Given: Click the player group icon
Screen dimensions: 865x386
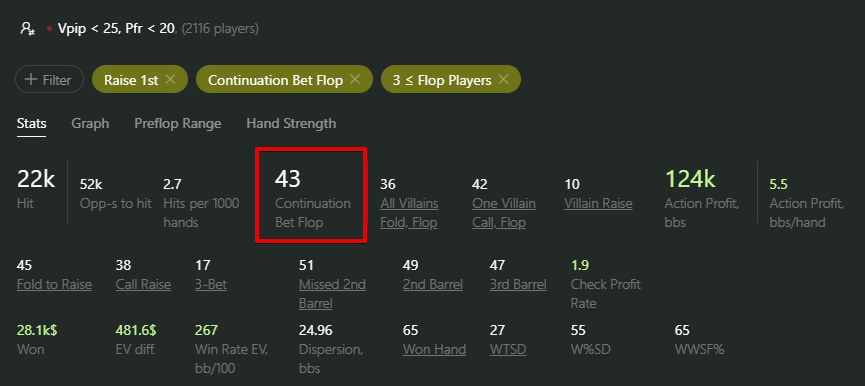Looking at the screenshot, I should [27, 29].
